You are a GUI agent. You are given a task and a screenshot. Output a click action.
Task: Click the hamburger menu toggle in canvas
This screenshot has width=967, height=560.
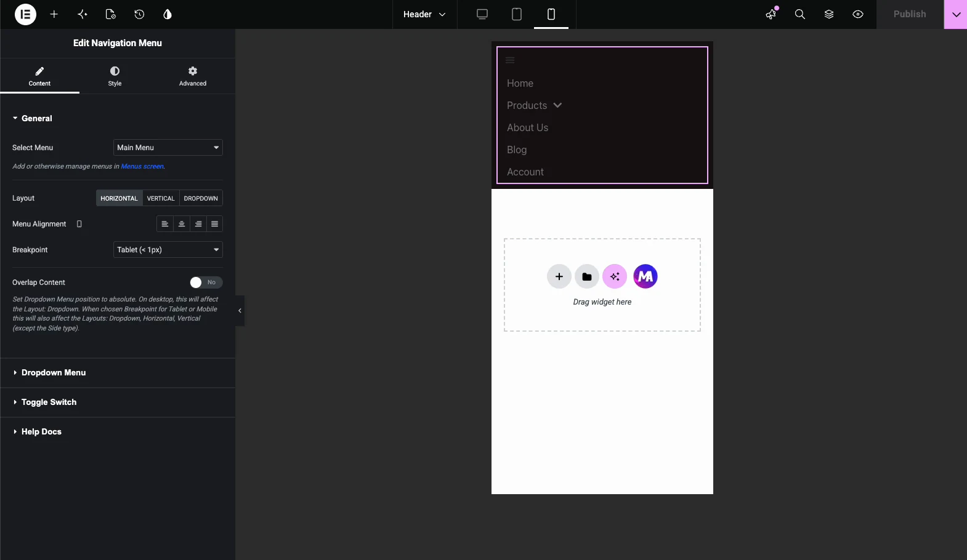coord(510,60)
